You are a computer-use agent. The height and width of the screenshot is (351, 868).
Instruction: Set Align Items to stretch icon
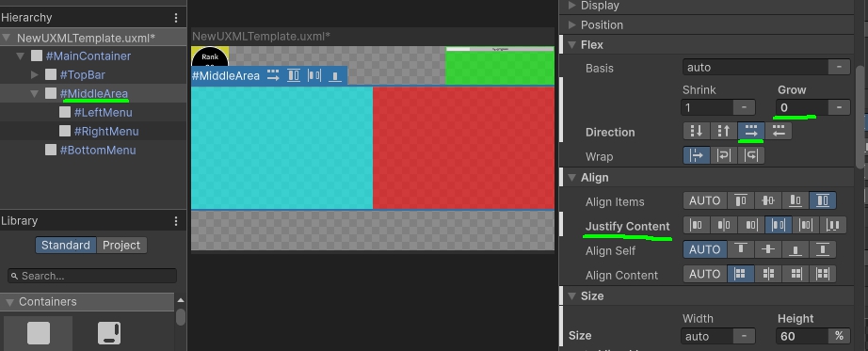click(823, 200)
